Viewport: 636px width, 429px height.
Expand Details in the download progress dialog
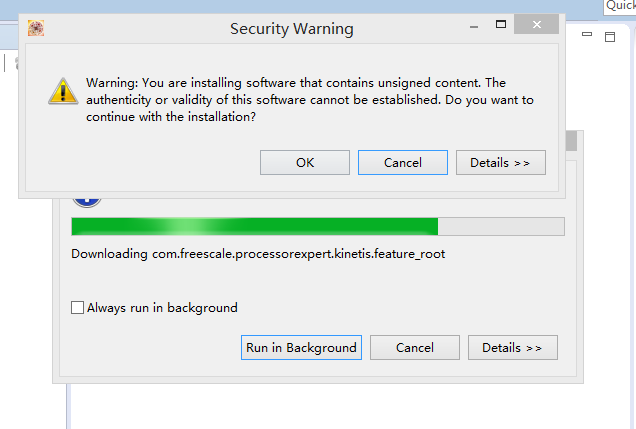coord(512,348)
